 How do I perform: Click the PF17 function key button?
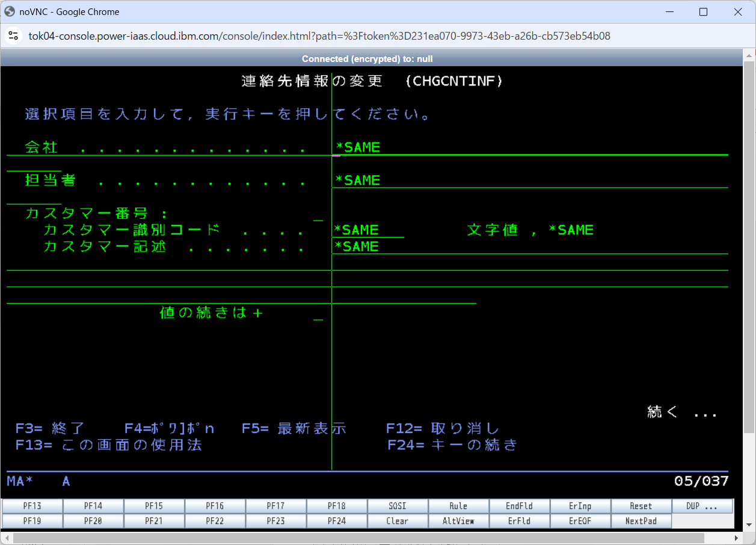pos(276,506)
